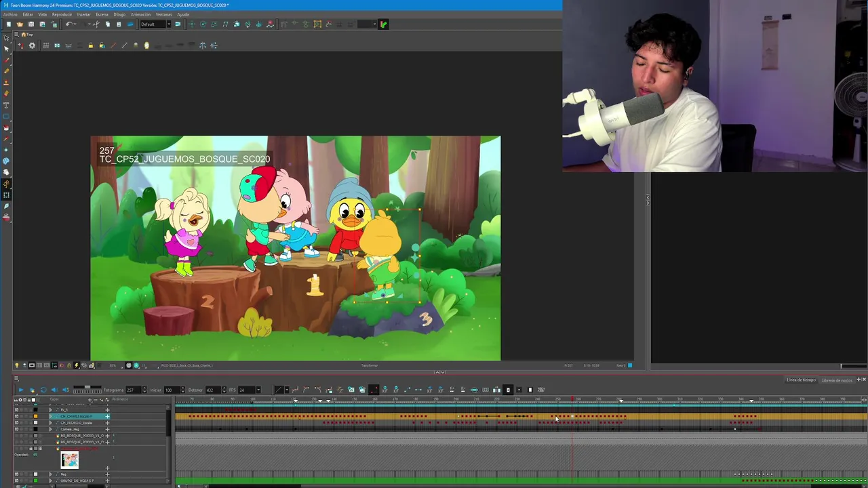The width and height of the screenshot is (868, 488).
Task: Expand the CH_CHARLI layer group
Action: 50,416
